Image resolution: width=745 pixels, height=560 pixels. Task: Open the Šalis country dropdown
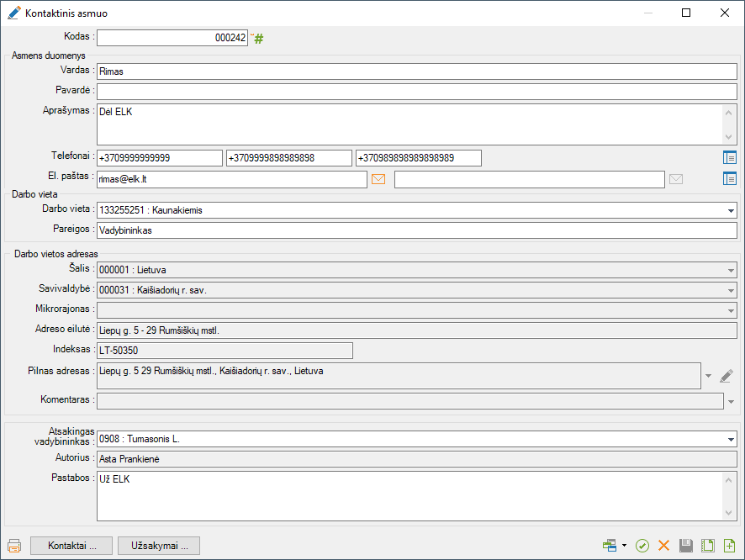click(731, 270)
